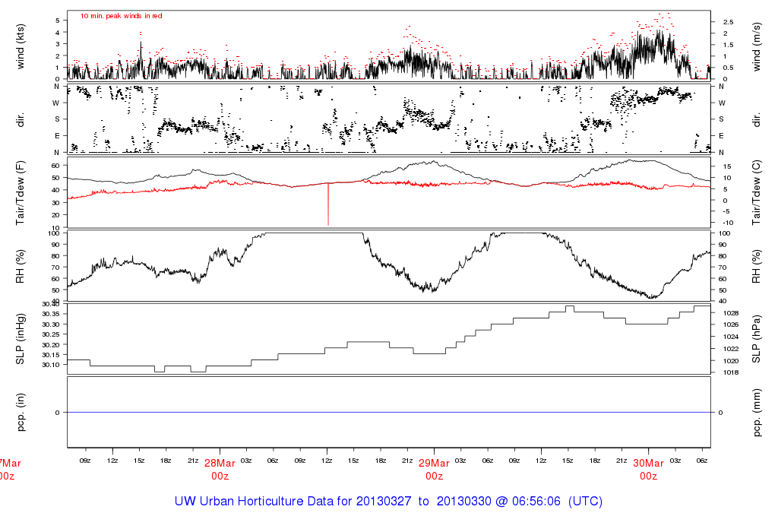The image size is (778, 532).
Task: Select the 'SLP (inHg)' axis label
Action: pos(21,339)
